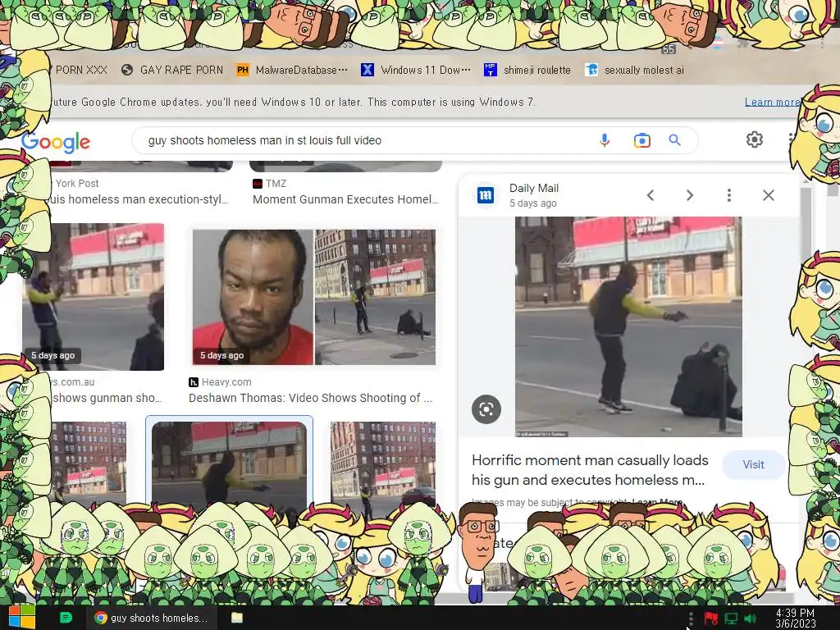Click the blue magnifier search button
Screen dimensions: 840x630
click(674, 140)
